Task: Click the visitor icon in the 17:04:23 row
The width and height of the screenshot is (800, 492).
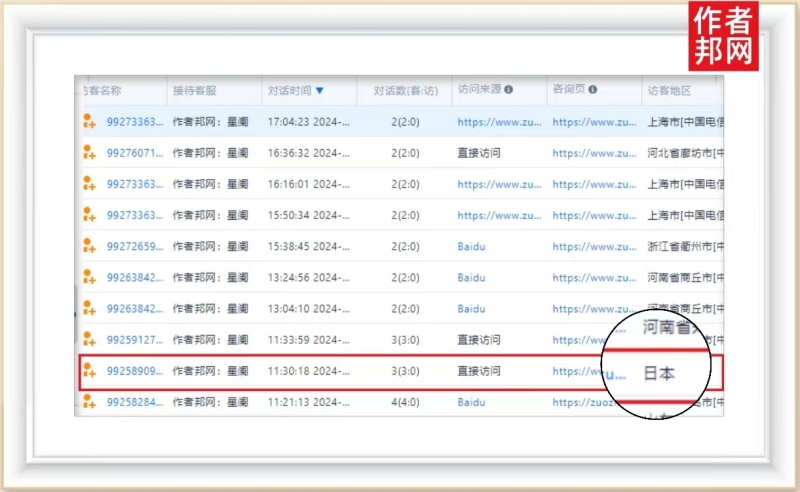Action: point(89,122)
